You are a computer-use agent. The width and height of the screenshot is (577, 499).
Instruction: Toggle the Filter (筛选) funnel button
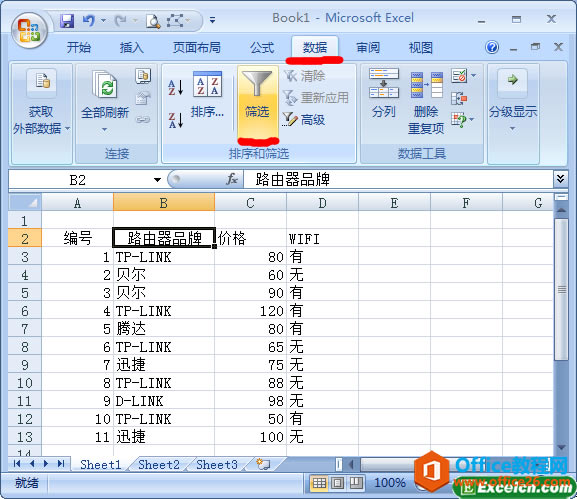coord(257,102)
